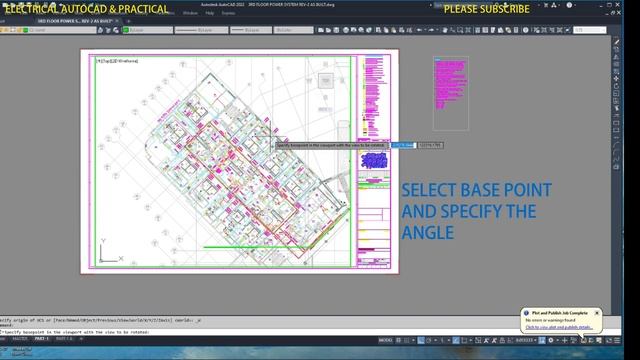640x360 pixels.
Task: Click the Open file icon
Action: [328, 30]
